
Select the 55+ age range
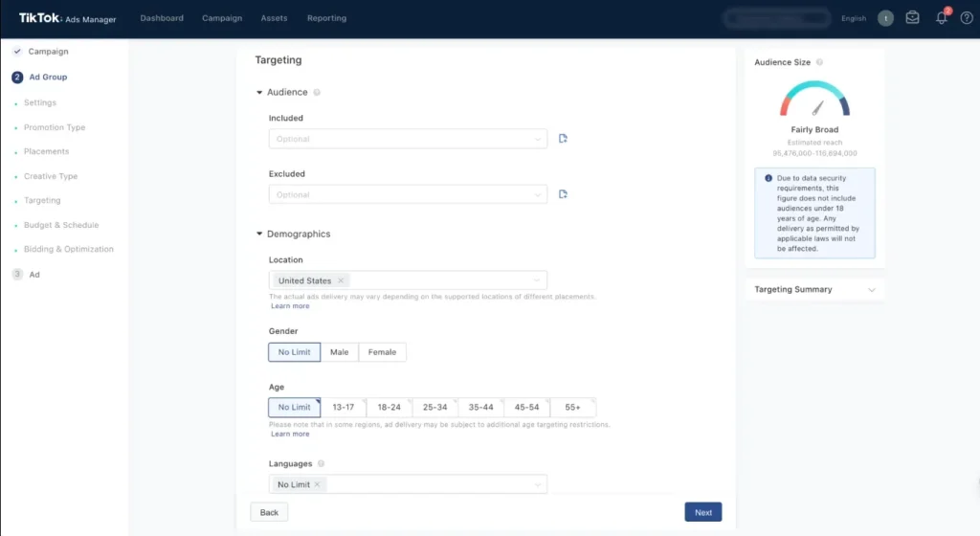[572, 407]
